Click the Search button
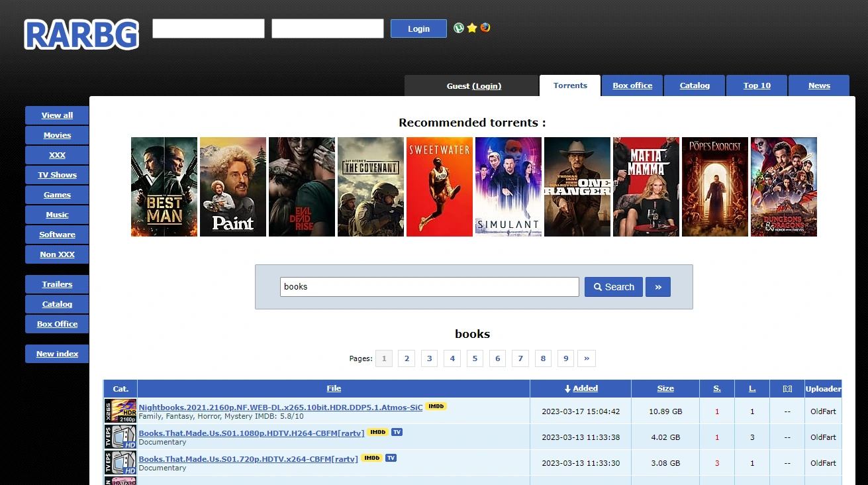Screen dimensions: 868x485 (x=614, y=287)
